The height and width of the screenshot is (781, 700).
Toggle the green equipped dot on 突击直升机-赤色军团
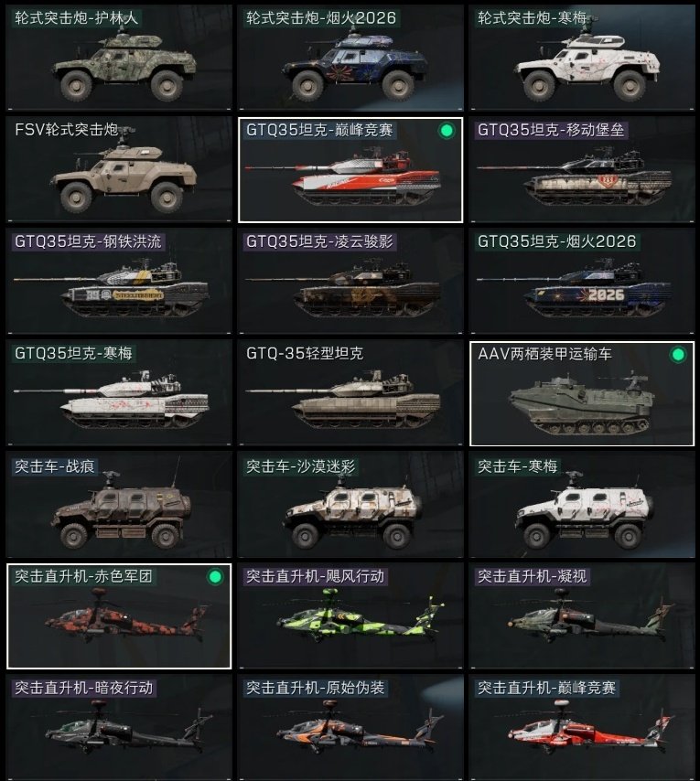click(215, 577)
